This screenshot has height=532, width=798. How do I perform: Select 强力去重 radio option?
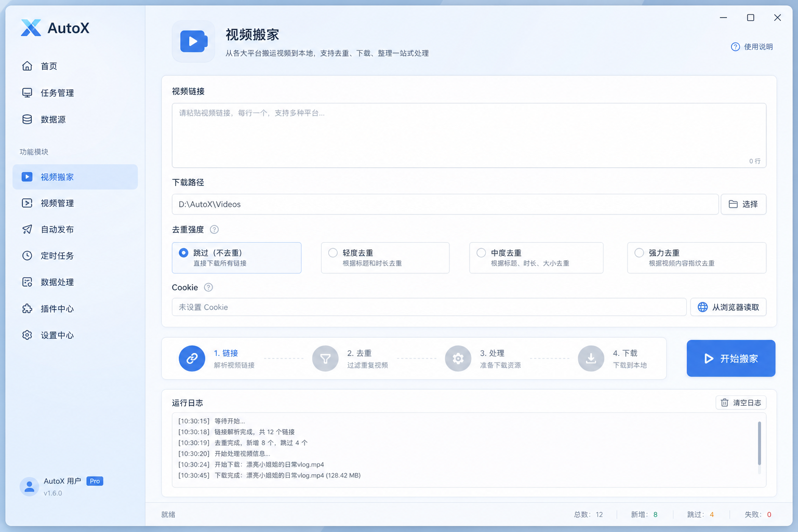click(697, 258)
